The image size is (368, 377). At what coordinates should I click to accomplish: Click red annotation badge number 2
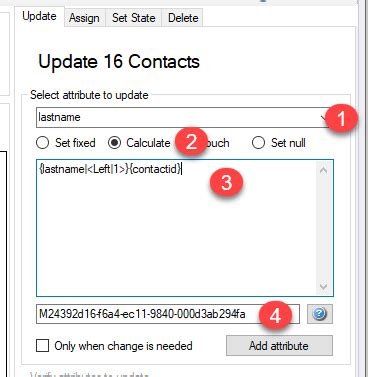click(x=191, y=142)
